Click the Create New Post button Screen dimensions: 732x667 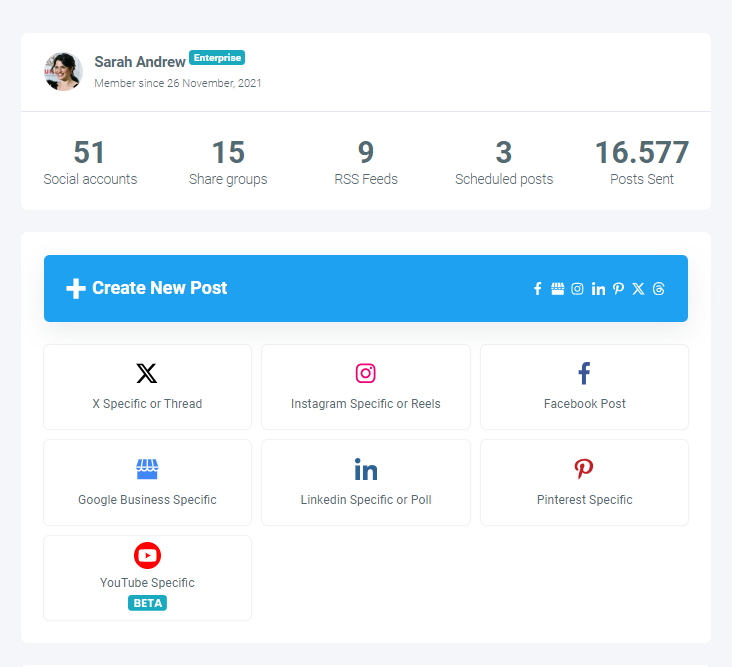pyautogui.click(x=366, y=288)
